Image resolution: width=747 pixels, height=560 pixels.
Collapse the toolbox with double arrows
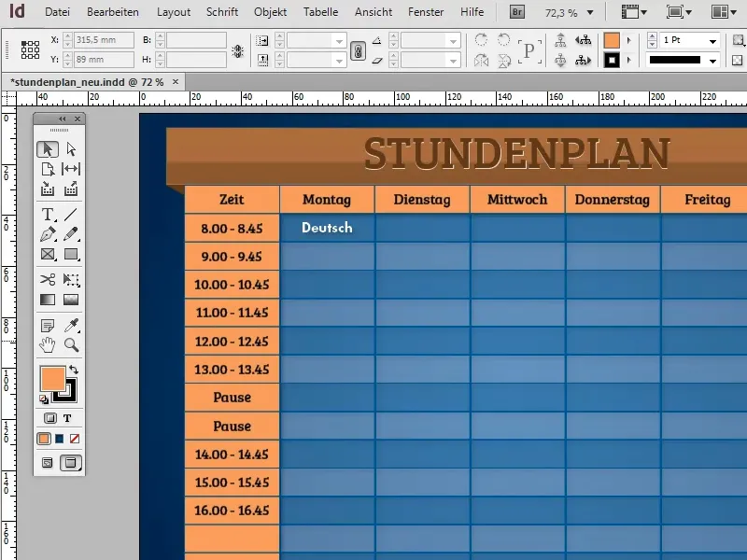tap(63, 119)
